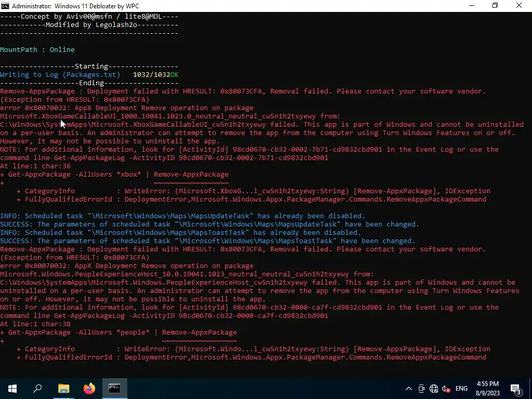Restore down the console window

pos(495,6)
